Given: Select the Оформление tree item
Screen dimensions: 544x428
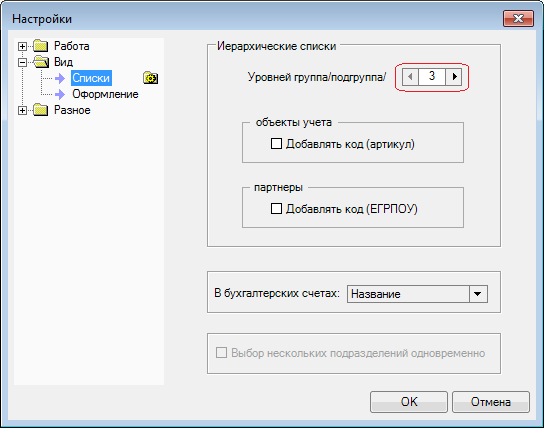Looking at the screenshot, I should 105,94.
